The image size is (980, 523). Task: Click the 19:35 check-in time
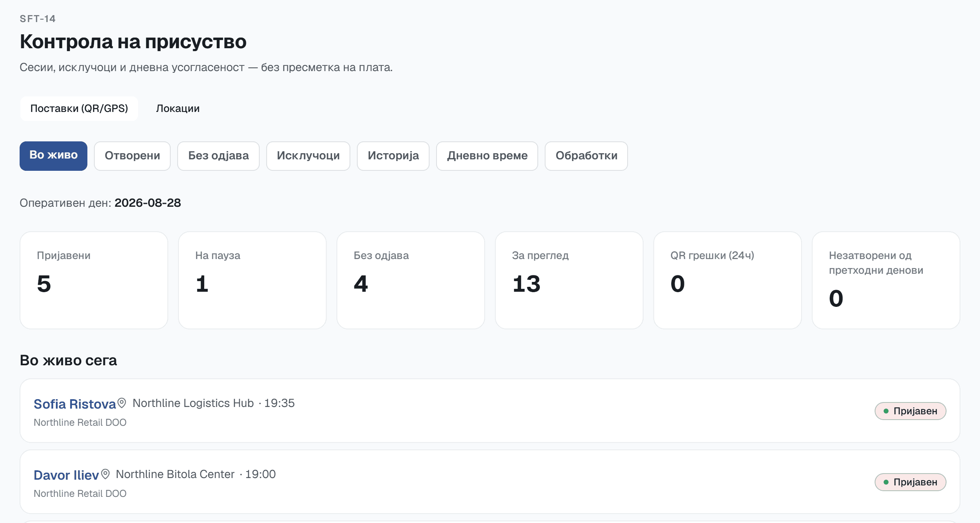tap(279, 403)
